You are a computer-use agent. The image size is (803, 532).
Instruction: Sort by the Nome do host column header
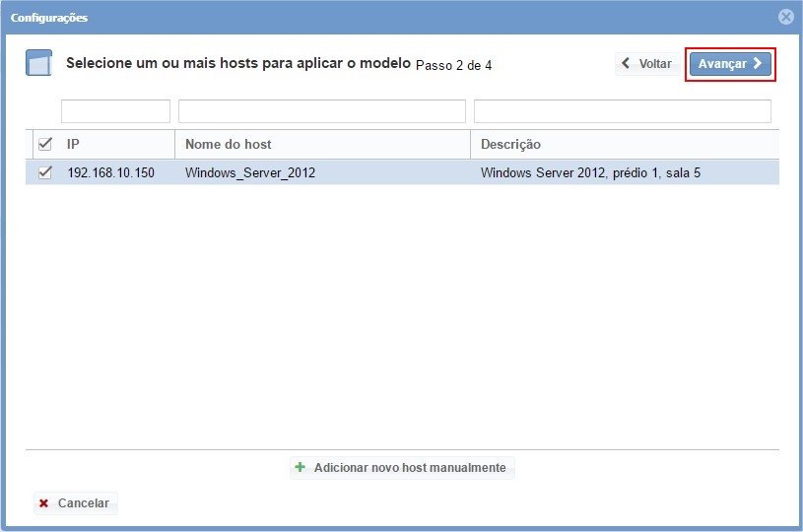pyautogui.click(x=322, y=144)
